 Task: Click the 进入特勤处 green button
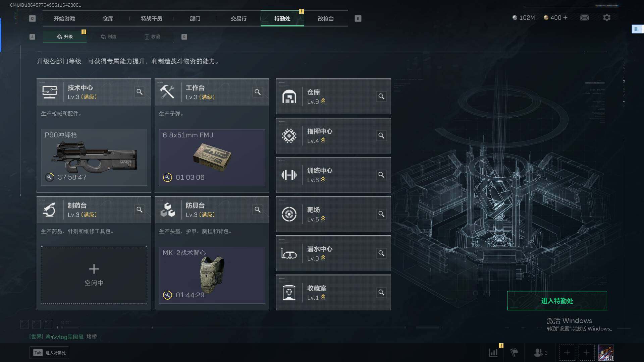click(x=557, y=301)
